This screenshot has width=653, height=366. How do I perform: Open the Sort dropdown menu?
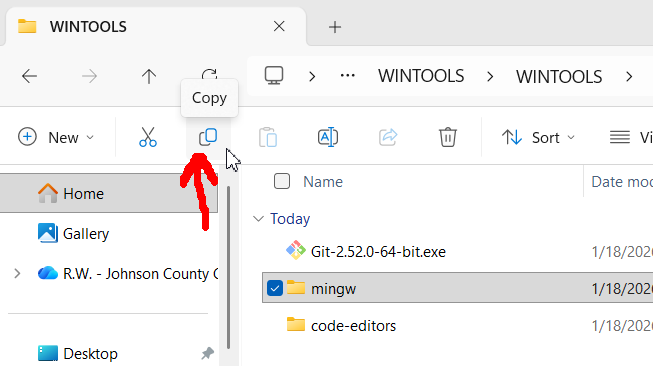(538, 137)
